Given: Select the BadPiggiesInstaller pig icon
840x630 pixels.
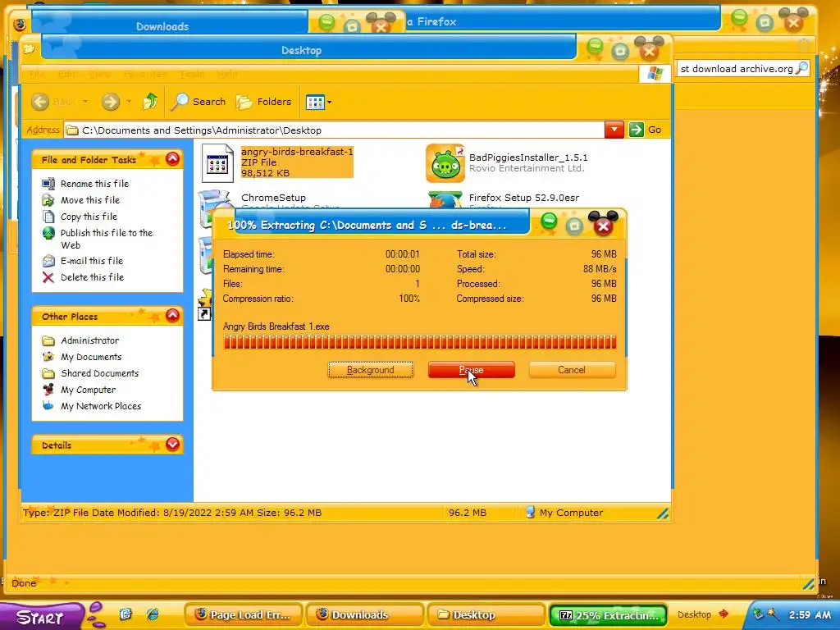Looking at the screenshot, I should tap(445, 163).
